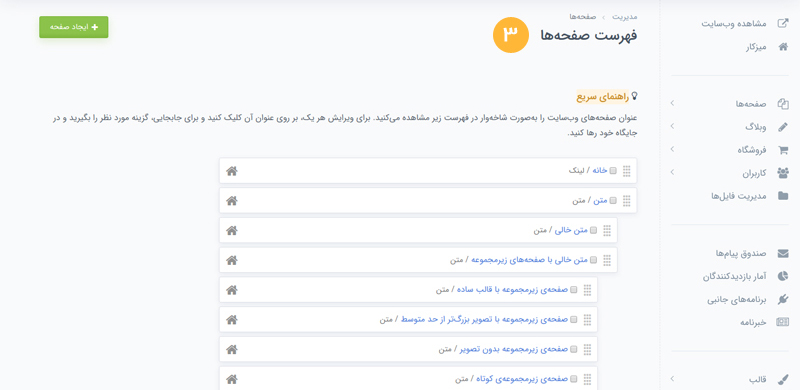800x390 pixels.
Task: Expand the فروشگاه sidebar chevron
Action: point(672,150)
